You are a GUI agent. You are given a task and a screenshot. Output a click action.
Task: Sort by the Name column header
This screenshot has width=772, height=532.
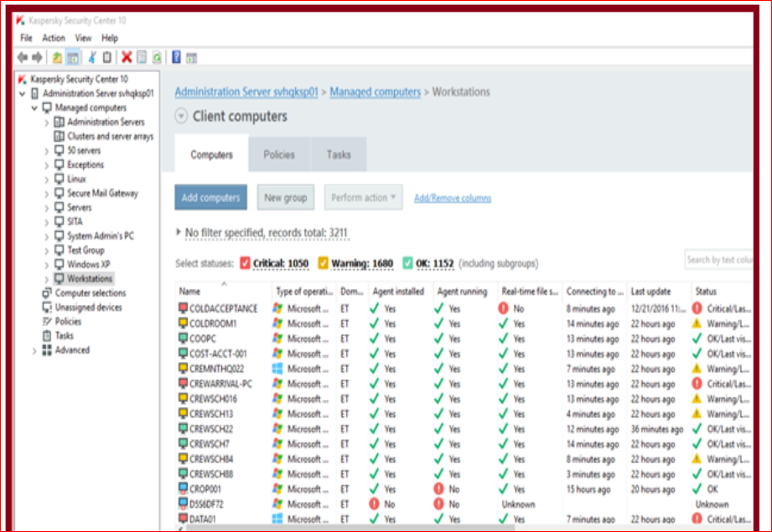point(222,291)
